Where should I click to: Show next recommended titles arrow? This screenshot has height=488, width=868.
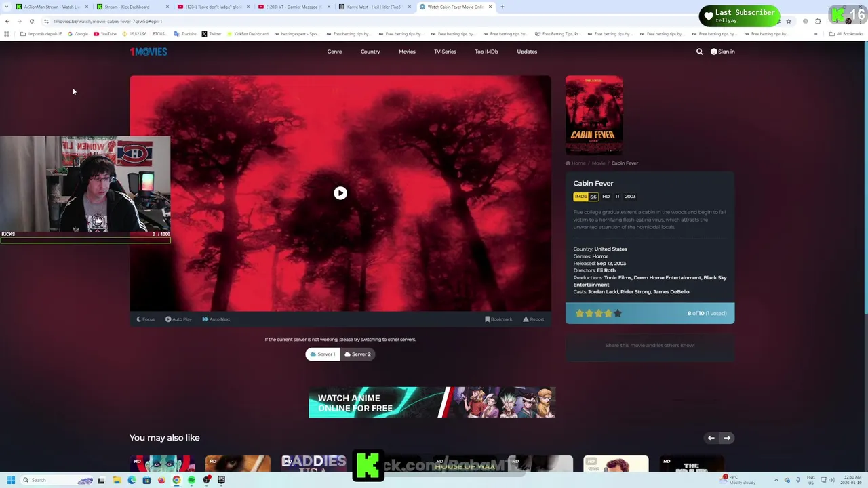727,438
